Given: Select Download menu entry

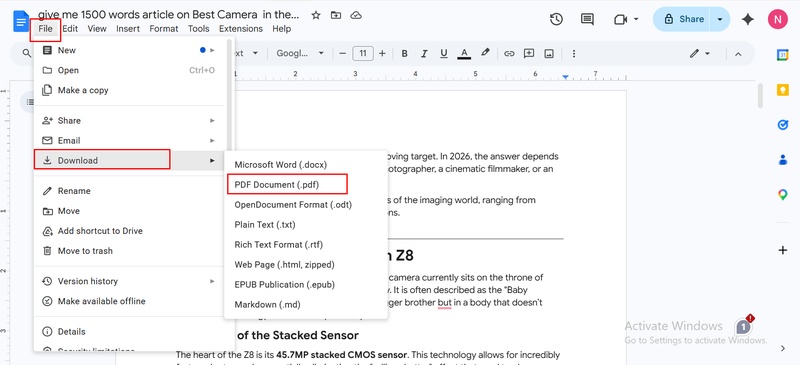Looking at the screenshot, I should [130, 160].
